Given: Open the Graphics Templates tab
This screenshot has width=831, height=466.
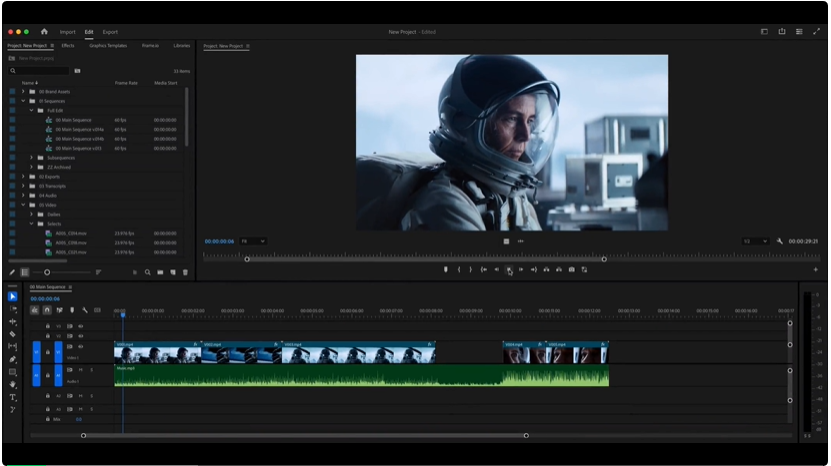Looking at the screenshot, I should click(108, 46).
